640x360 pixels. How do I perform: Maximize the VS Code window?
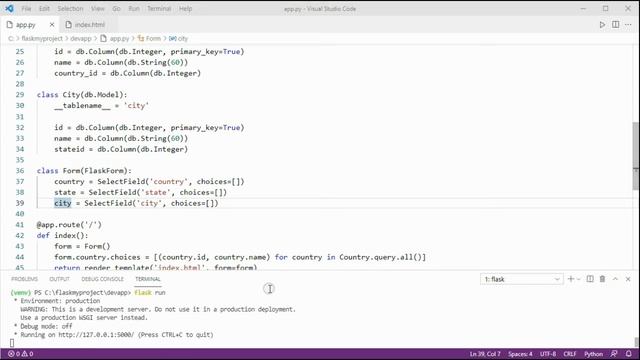click(606, 9)
